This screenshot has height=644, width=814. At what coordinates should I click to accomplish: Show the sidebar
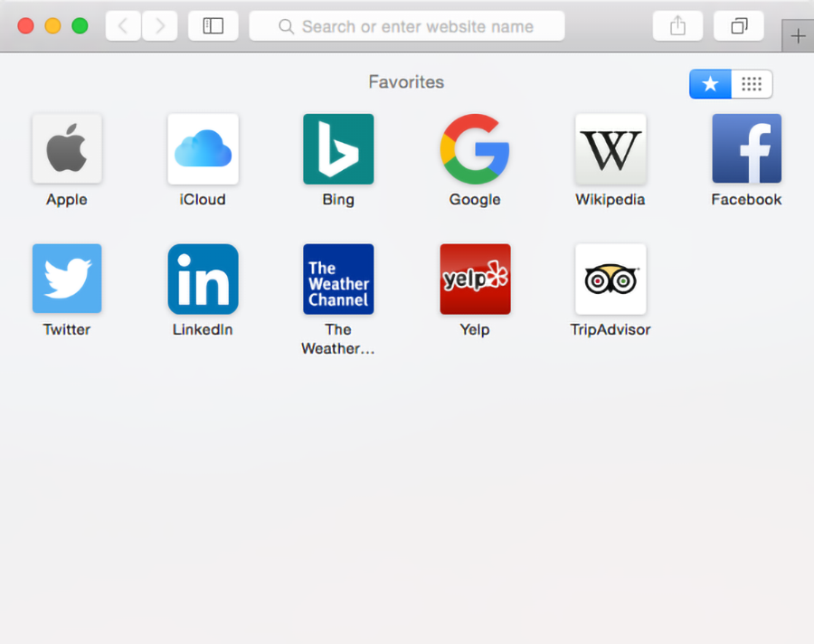point(213,26)
